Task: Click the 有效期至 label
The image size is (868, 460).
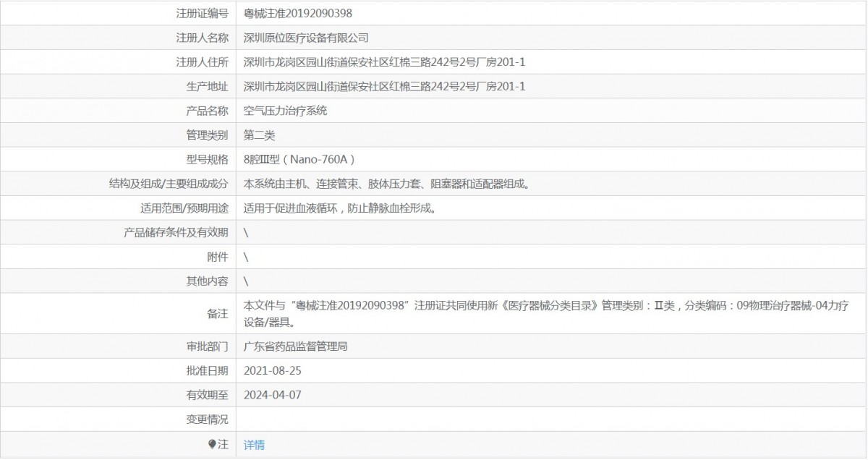Action: click(208, 396)
